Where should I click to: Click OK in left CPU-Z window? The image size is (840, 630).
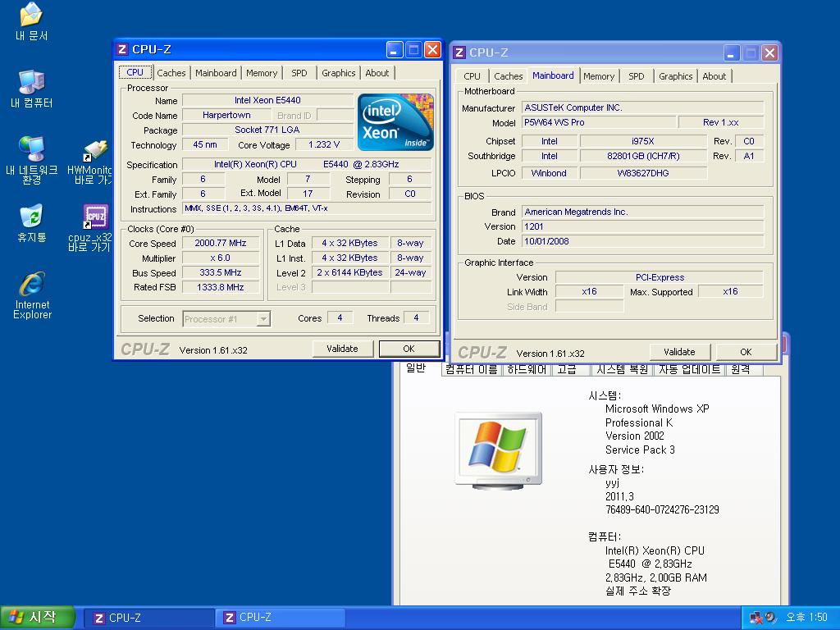[409, 349]
